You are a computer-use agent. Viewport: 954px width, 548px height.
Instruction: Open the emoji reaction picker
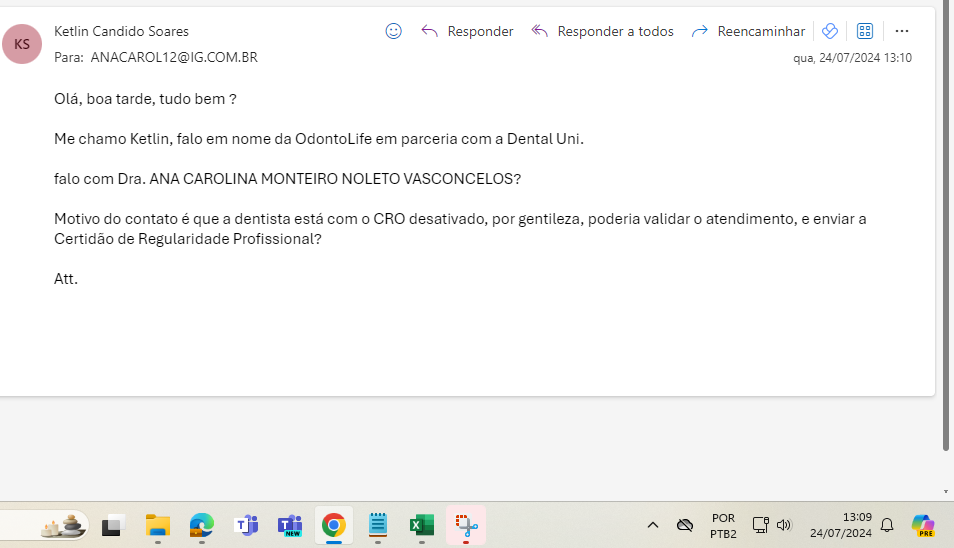point(394,31)
